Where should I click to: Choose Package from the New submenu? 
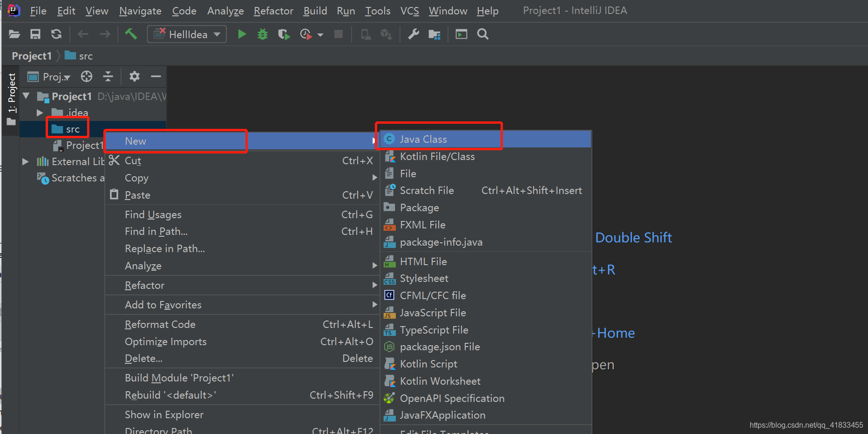[486, 207]
